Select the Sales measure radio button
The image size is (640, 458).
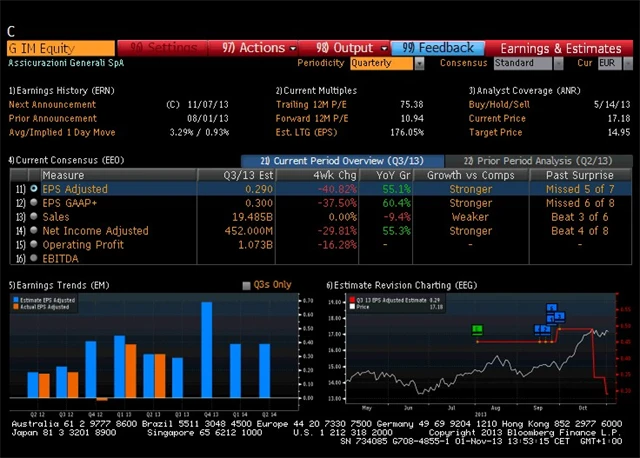[x=34, y=216]
